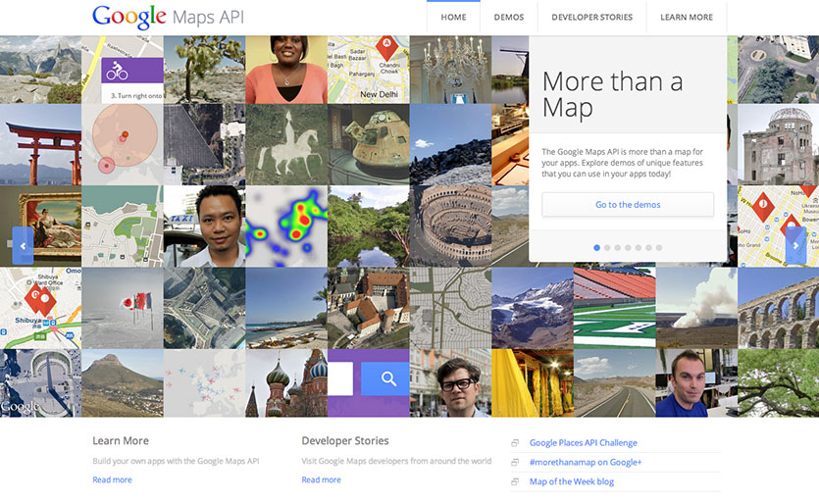Open the HOME tab
The width and height of the screenshot is (819, 504).
tap(453, 18)
